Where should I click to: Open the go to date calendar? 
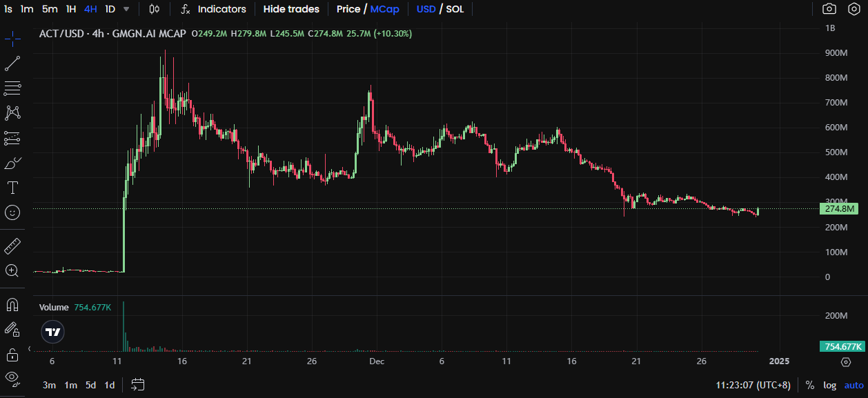(138, 385)
